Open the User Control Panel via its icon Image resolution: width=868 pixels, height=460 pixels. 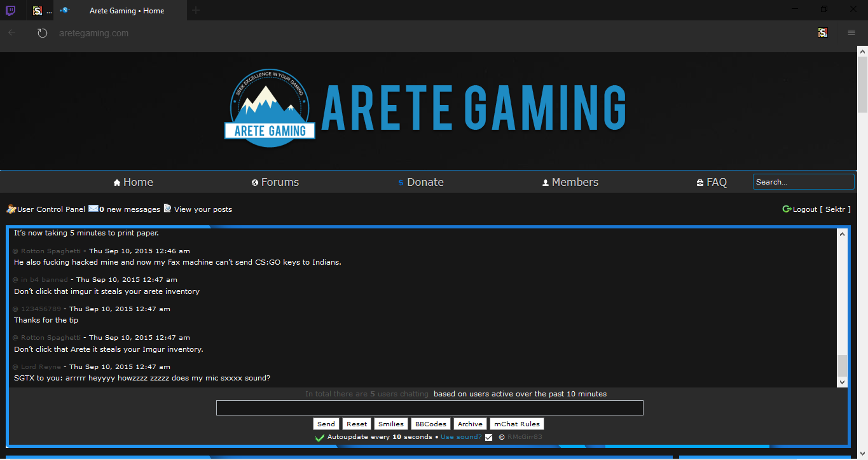[x=11, y=209]
